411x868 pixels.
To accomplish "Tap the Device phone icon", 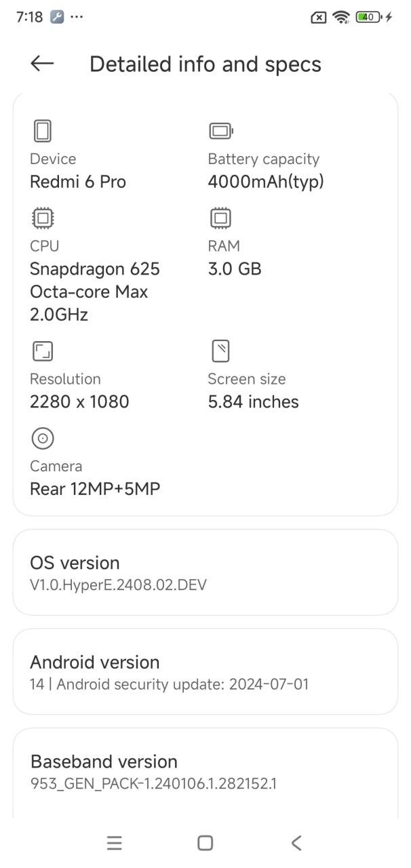I will point(43,131).
